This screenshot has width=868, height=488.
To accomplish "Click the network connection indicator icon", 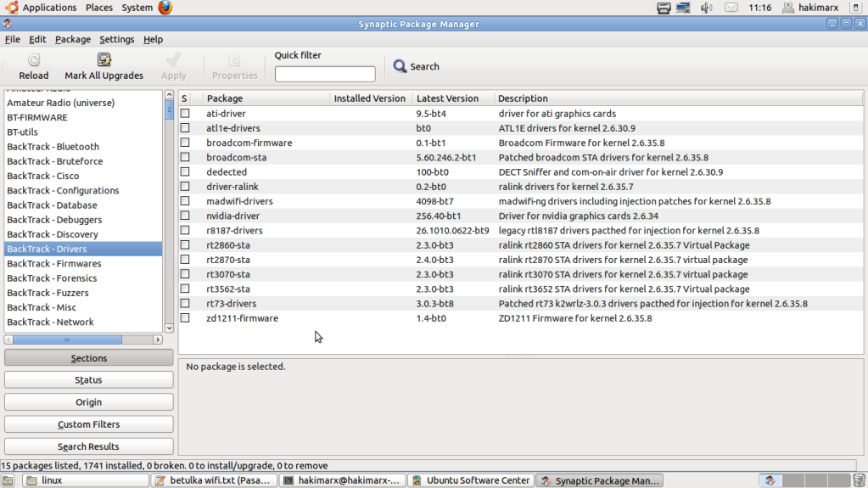I will 683,8.
